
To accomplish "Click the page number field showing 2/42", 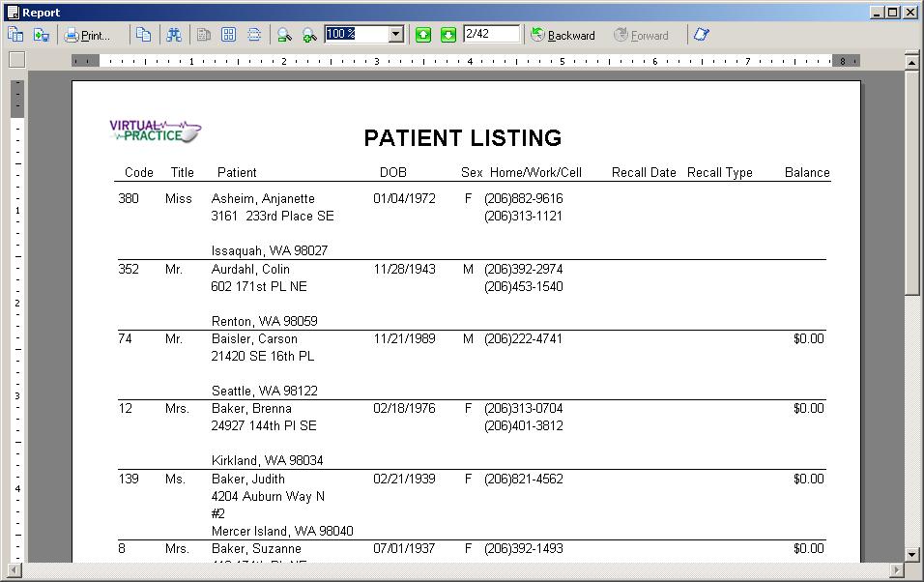I will coord(490,35).
